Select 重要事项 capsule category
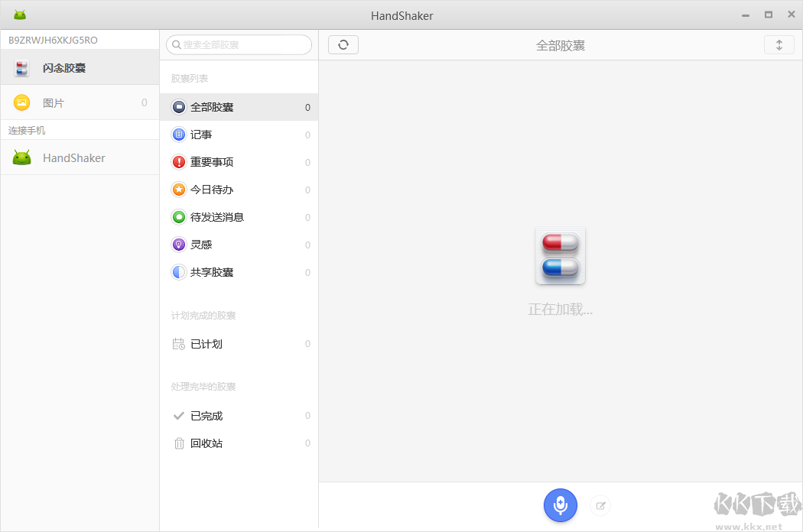 (239, 162)
